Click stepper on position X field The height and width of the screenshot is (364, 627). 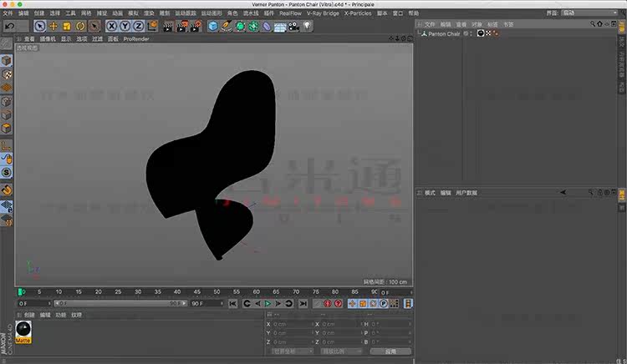[x=312, y=325]
